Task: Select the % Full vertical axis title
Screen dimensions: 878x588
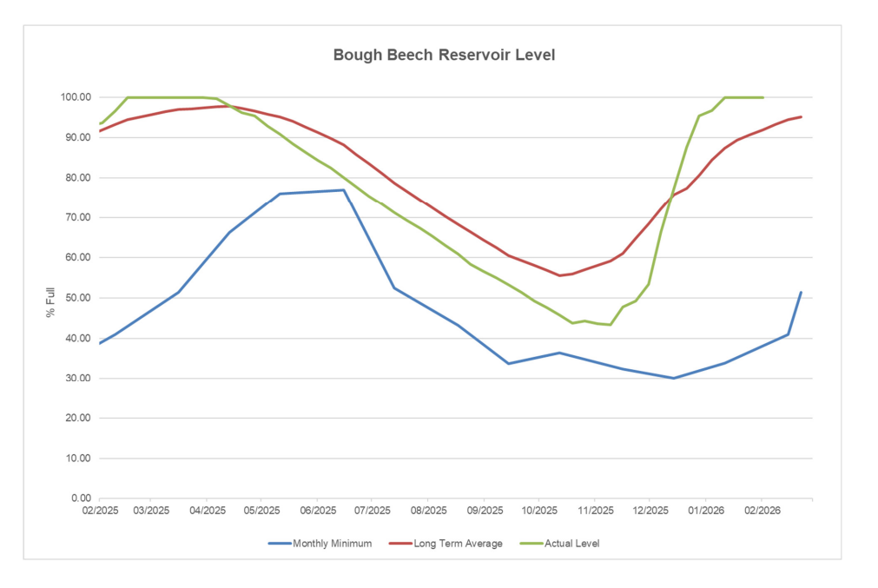Action: (50, 298)
